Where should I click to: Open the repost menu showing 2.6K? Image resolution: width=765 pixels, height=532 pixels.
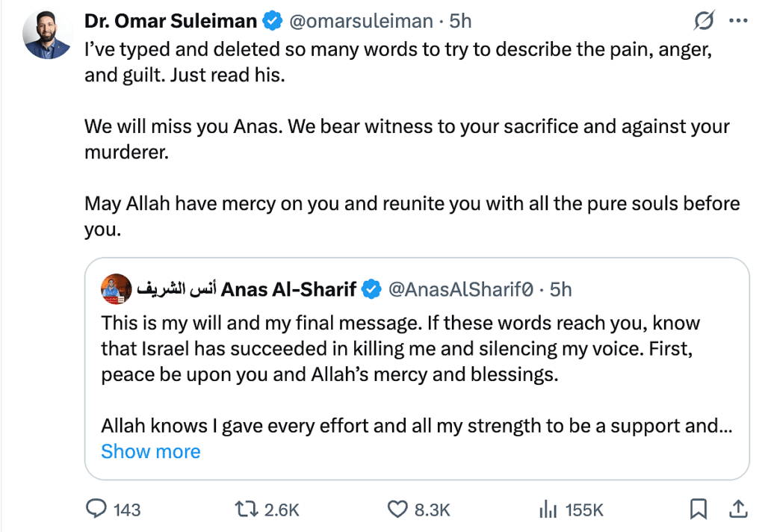pos(245,510)
